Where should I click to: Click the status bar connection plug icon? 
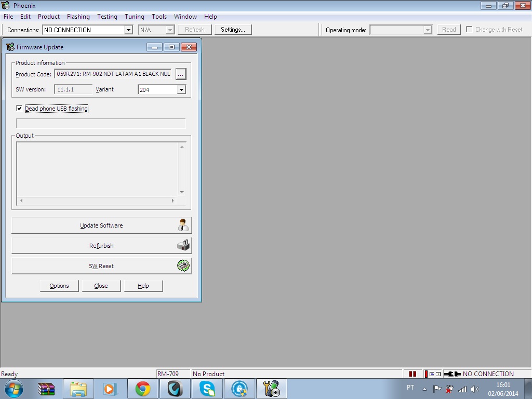[453, 374]
